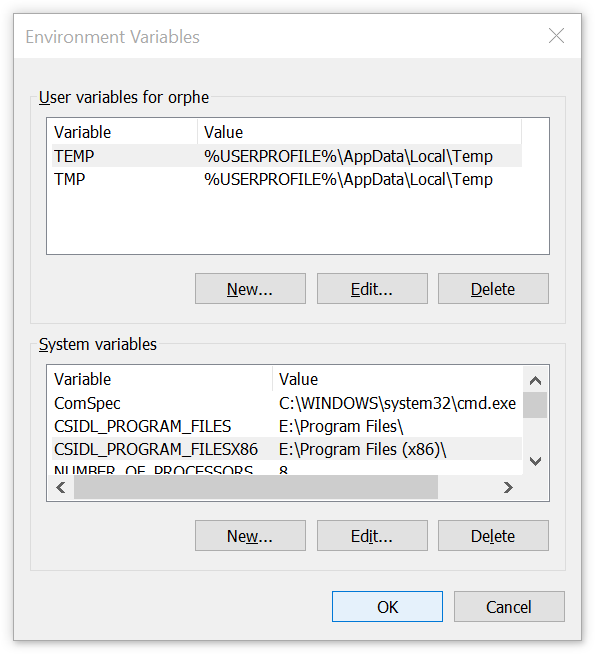
Task: Click the horizontal scroll right arrow
Action: [x=508, y=487]
